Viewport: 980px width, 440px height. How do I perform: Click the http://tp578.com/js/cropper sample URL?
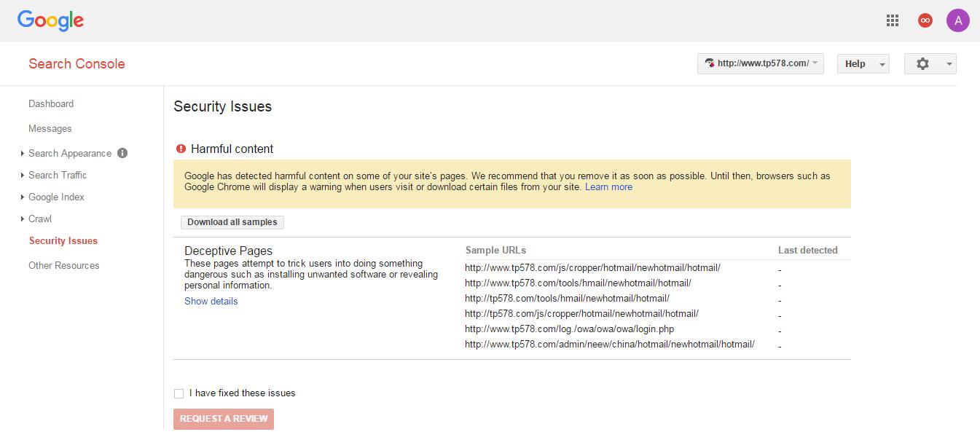(581, 313)
